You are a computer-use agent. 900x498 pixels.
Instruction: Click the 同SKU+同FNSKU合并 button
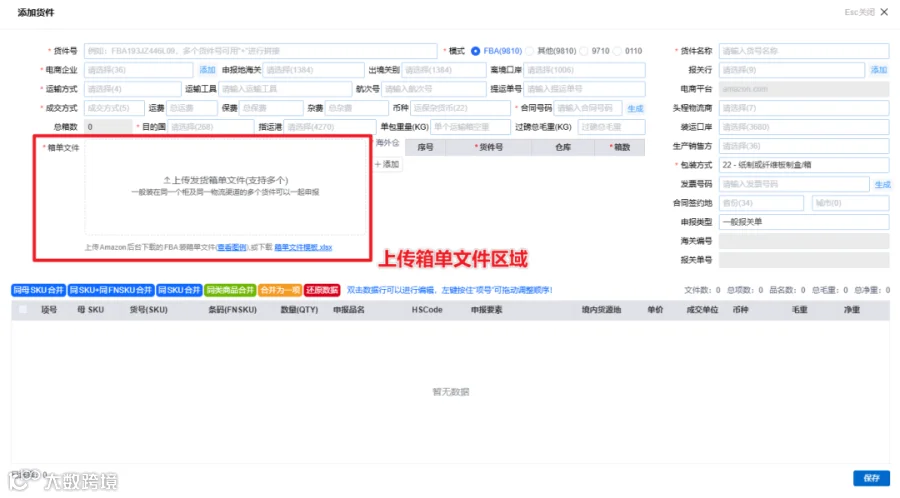click(x=111, y=290)
